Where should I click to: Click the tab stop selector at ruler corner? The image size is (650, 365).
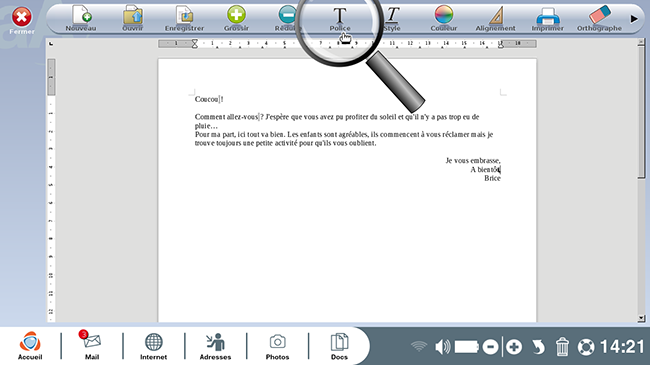pyautogui.click(x=51, y=44)
